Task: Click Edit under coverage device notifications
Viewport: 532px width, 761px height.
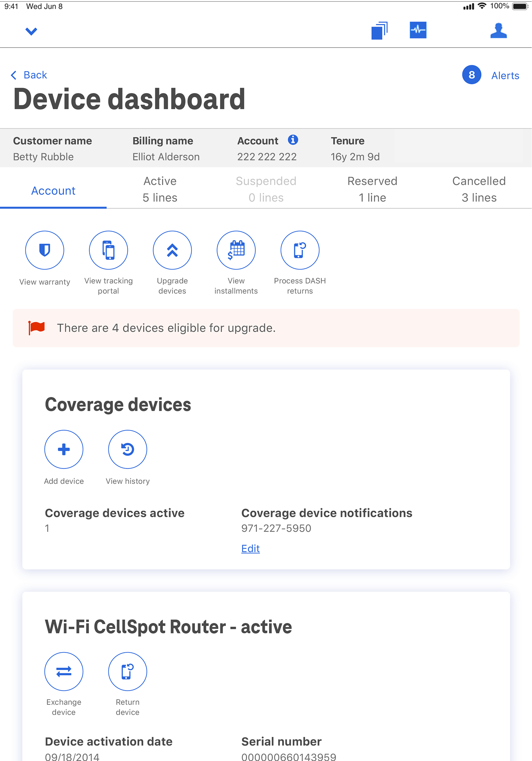Action: [250, 549]
